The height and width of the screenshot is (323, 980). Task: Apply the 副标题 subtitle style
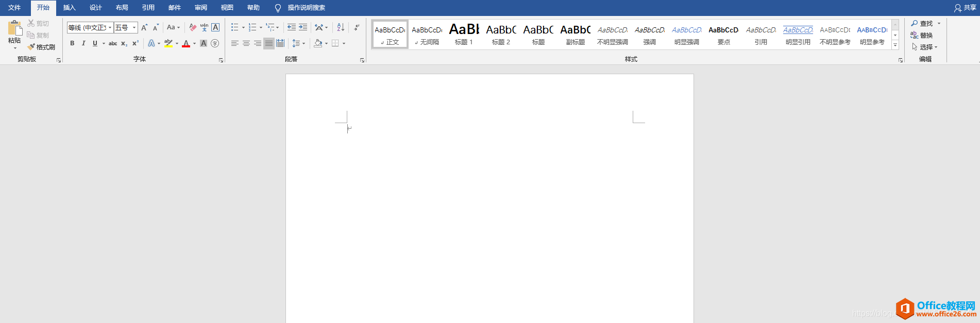pos(575,35)
